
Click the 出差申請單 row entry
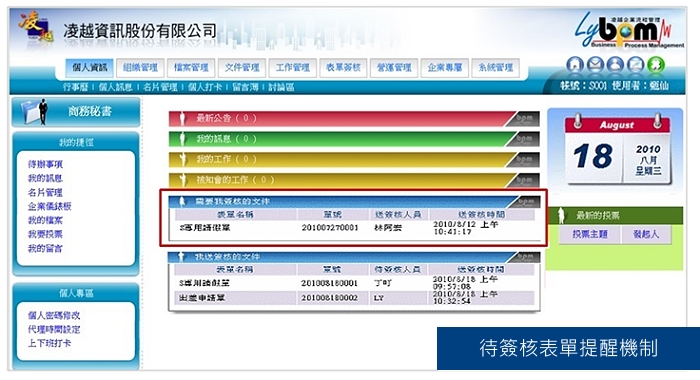coord(354,297)
